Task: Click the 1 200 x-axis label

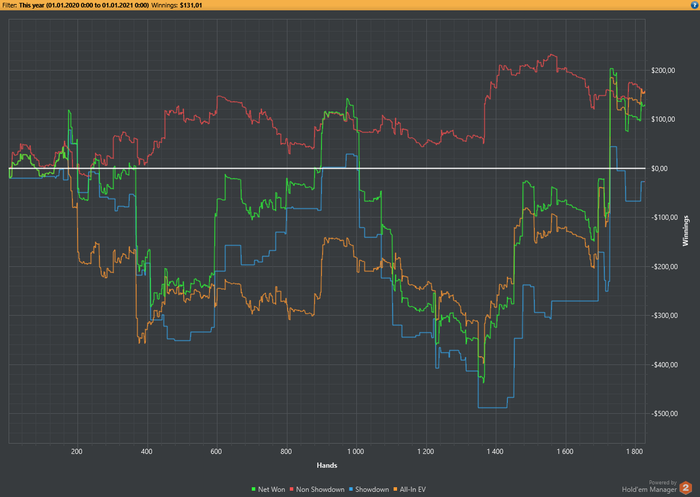Action: (x=425, y=451)
